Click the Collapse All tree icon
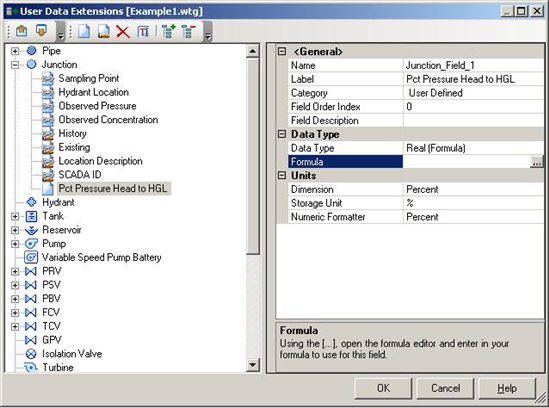Screen dimensions: 549x408 pos(188,32)
